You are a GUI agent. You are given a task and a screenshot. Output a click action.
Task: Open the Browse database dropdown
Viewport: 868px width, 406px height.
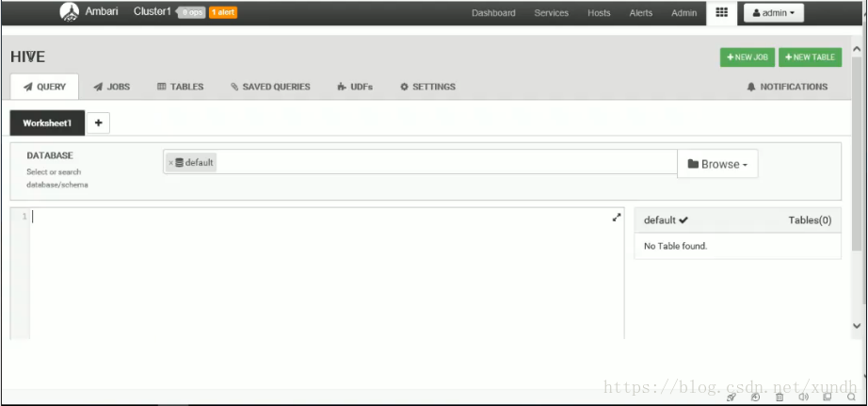coord(717,164)
